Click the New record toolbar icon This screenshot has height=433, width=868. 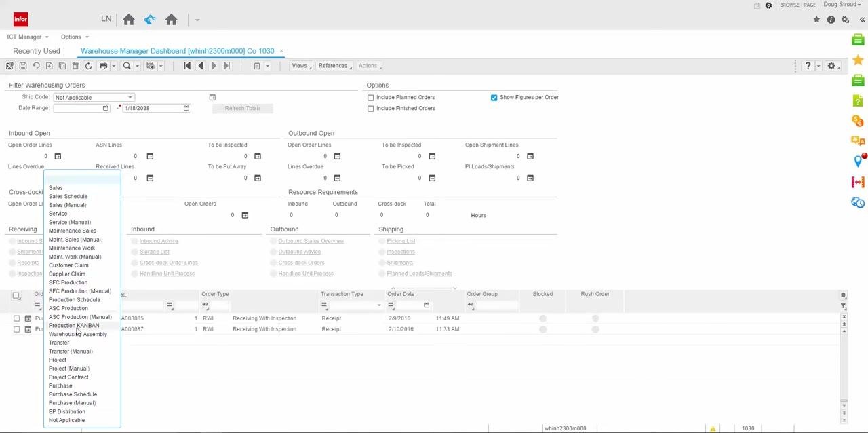(x=49, y=66)
